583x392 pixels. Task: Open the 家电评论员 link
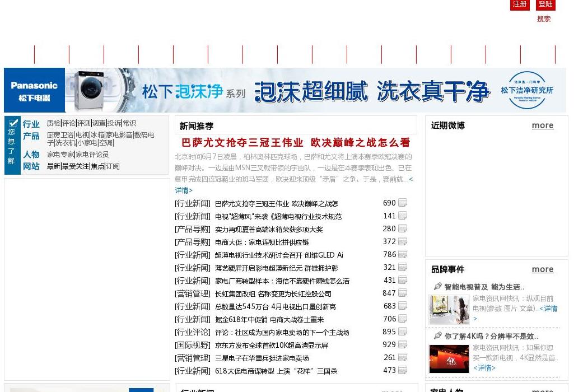point(92,155)
